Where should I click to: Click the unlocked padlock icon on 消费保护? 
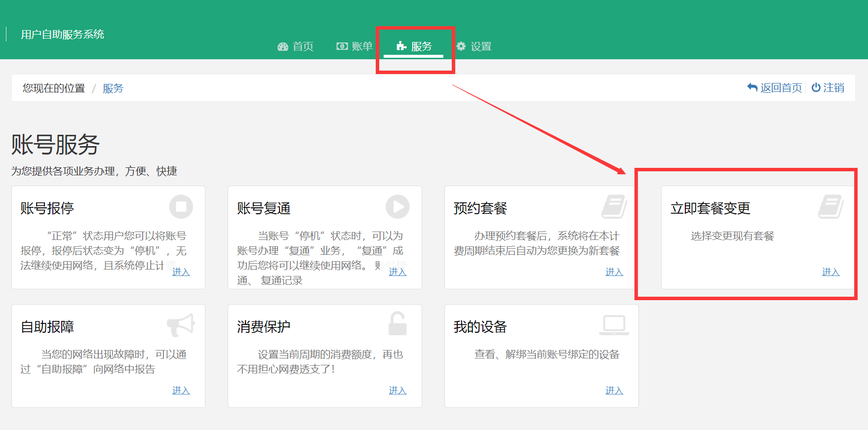[397, 324]
